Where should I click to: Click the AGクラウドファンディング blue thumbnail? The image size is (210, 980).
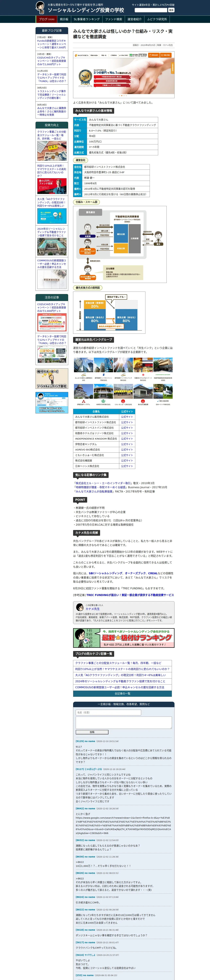pyautogui.click(x=52, y=216)
